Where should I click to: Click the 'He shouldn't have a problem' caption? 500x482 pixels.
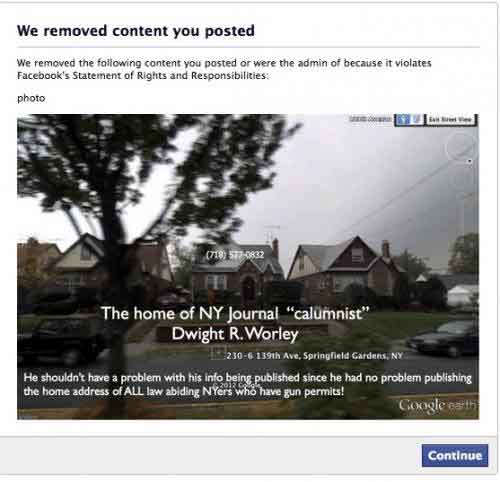coord(248,384)
